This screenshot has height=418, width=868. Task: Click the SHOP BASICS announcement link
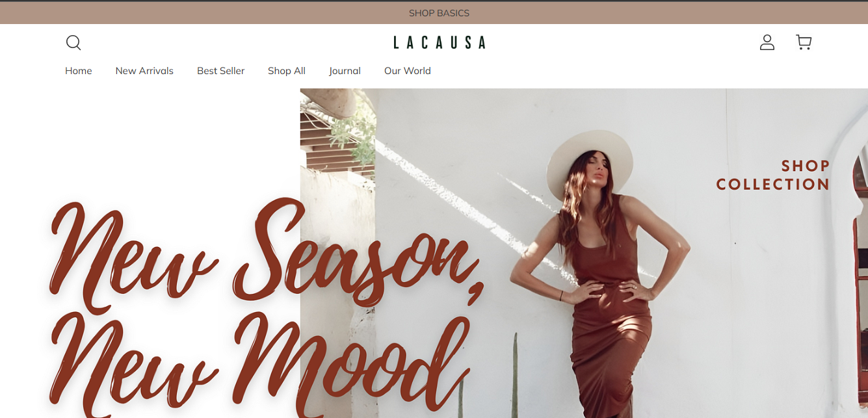tap(439, 13)
